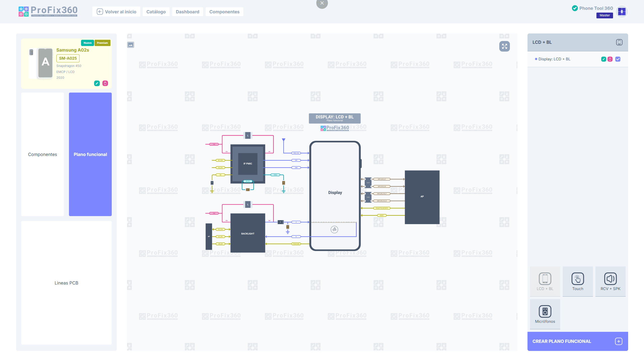Open the Micrófonos category
This screenshot has height=362, width=644.
click(x=545, y=314)
